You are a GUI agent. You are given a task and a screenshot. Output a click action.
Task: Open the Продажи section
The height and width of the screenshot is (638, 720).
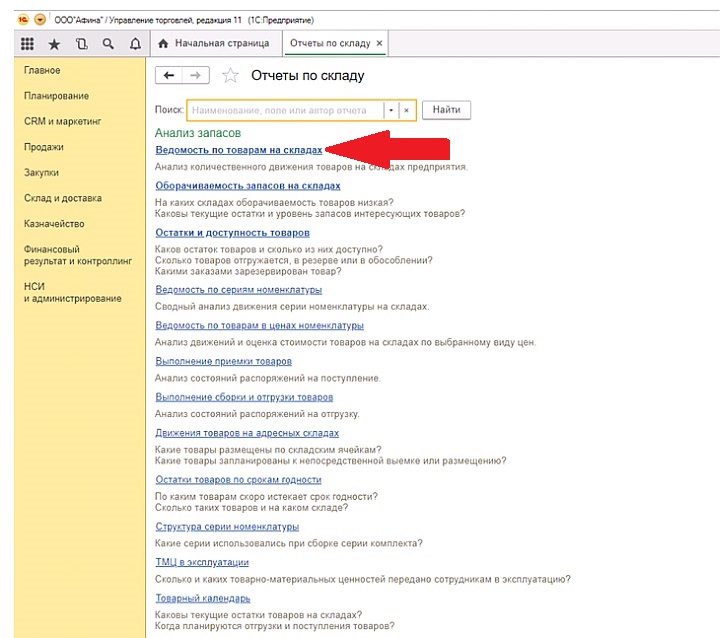[x=44, y=147]
